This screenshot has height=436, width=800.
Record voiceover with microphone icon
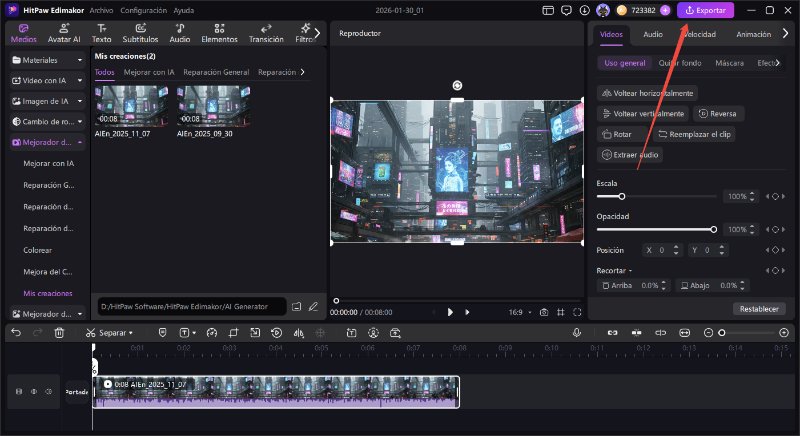577,333
